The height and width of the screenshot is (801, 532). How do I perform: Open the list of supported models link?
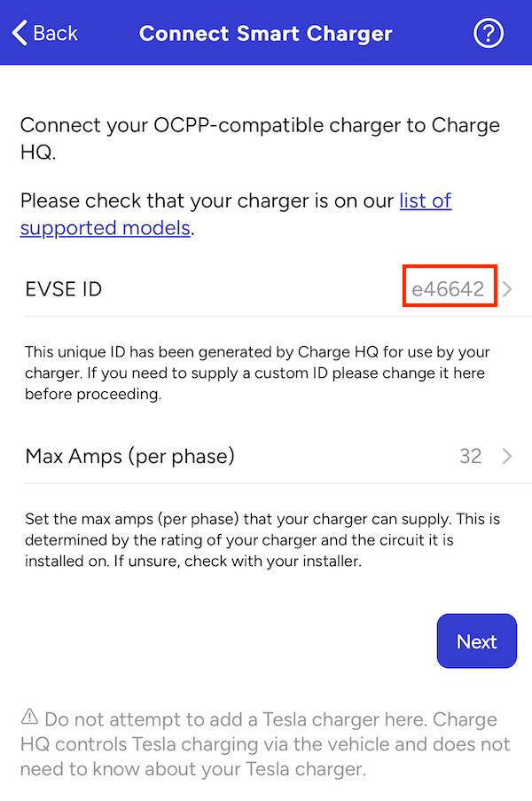click(x=425, y=200)
